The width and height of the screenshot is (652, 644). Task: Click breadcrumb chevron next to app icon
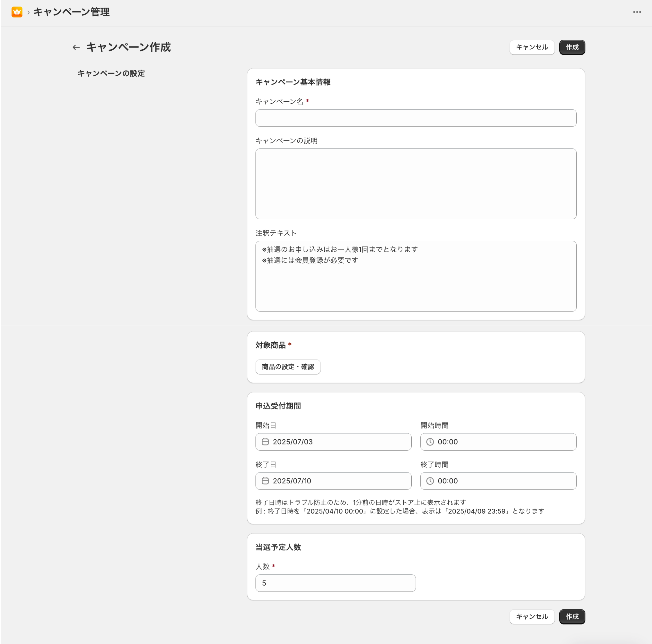point(28,12)
